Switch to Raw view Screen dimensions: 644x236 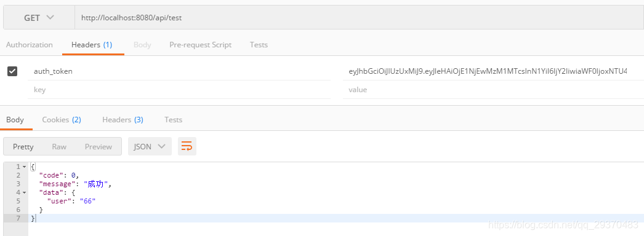59,146
